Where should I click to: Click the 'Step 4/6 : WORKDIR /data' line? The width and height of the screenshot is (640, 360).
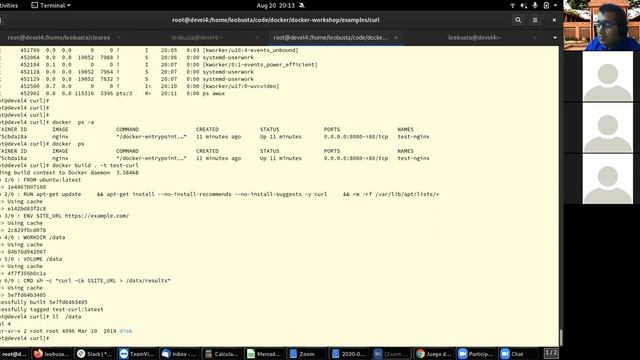click(x=33, y=238)
